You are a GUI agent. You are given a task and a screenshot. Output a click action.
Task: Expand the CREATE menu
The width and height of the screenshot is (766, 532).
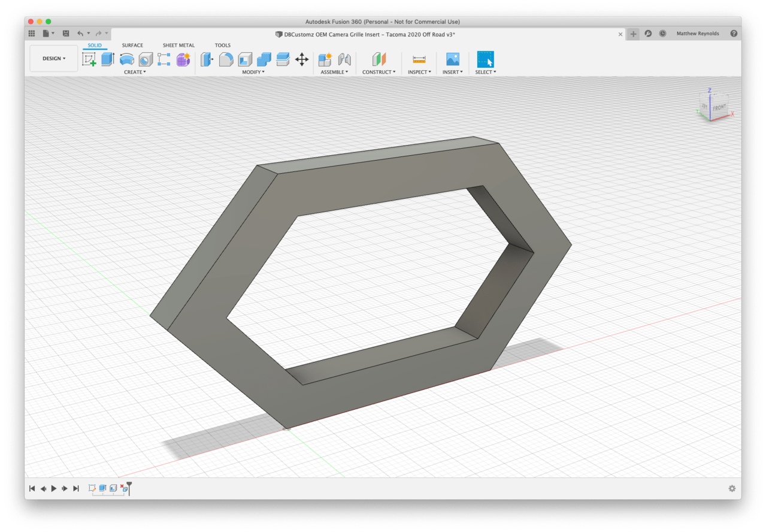[x=135, y=72]
